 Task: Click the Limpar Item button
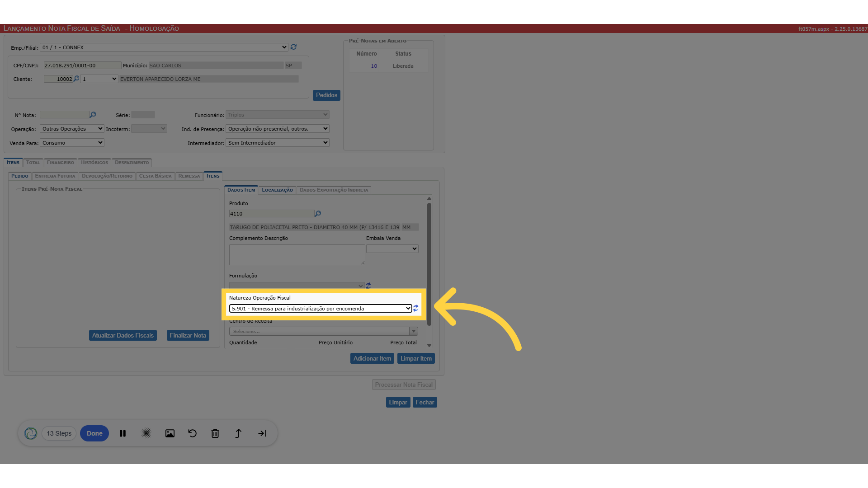[416, 358]
